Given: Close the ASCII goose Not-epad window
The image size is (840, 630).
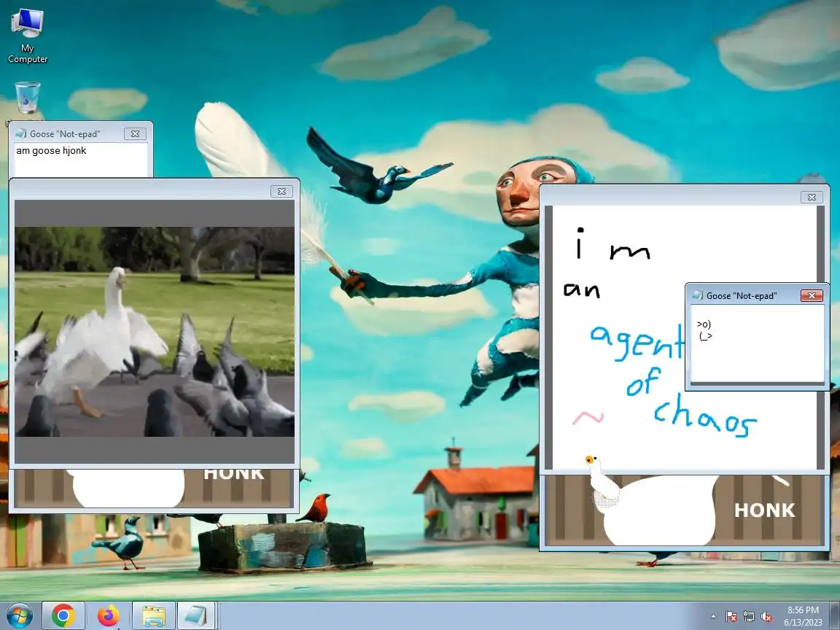Looking at the screenshot, I should coord(812,296).
